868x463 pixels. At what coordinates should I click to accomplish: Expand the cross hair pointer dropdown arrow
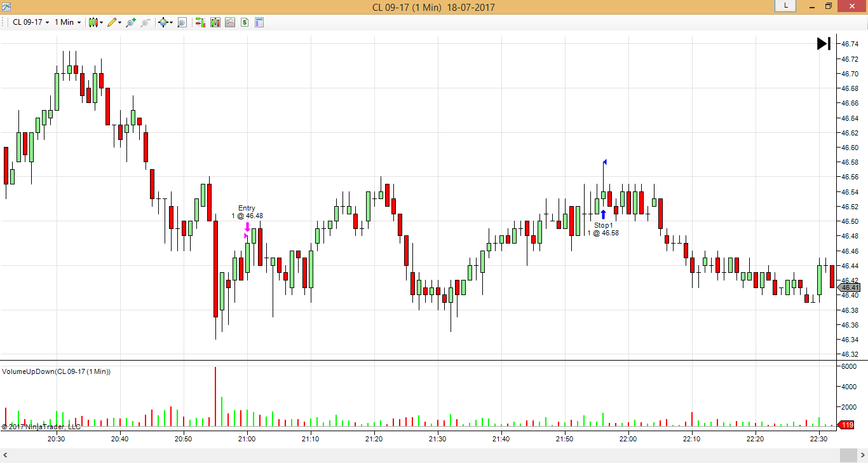tap(171, 22)
